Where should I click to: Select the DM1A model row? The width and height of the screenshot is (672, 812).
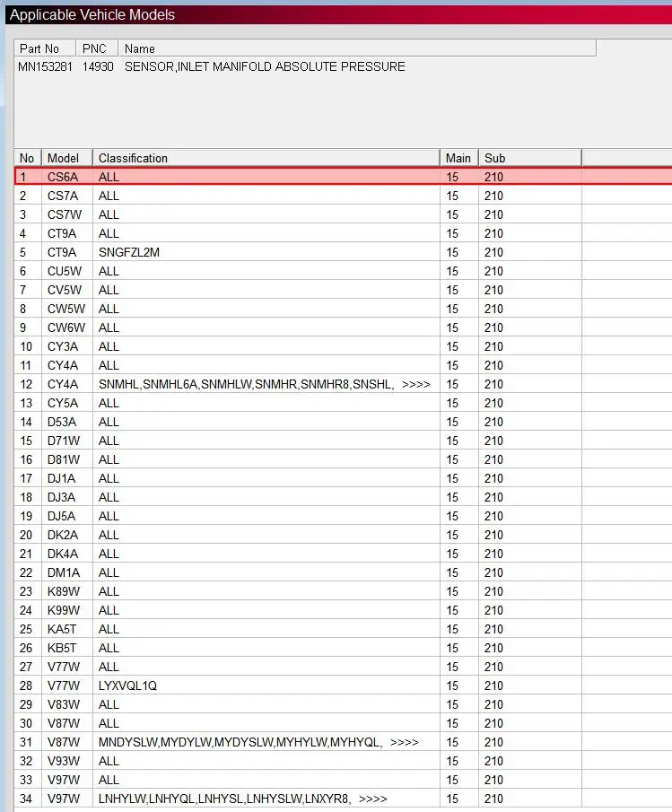click(344, 572)
